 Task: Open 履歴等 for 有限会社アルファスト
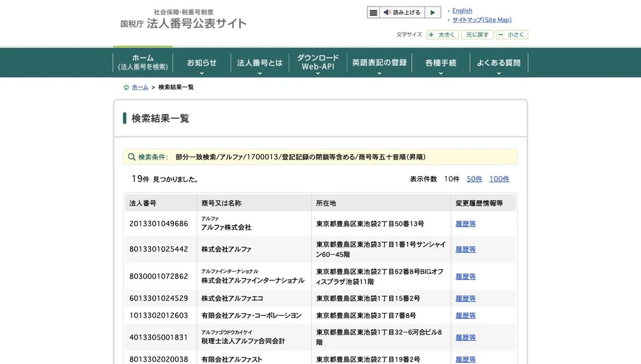[466, 359]
